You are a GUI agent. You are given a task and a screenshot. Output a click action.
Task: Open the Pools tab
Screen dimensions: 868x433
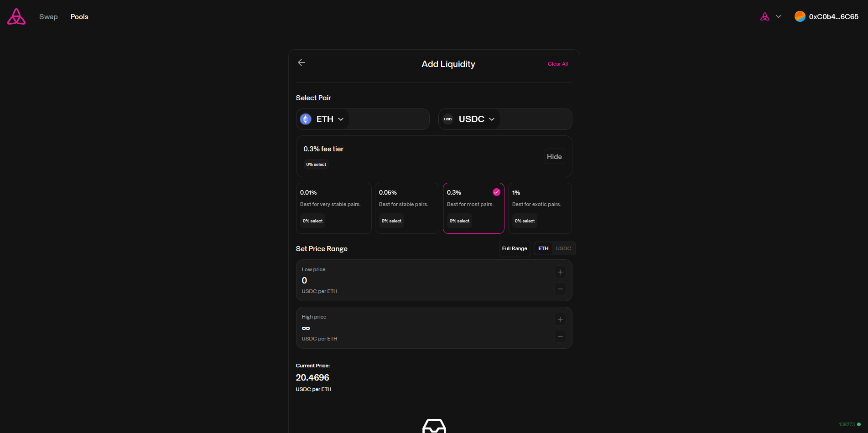pos(79,17)
